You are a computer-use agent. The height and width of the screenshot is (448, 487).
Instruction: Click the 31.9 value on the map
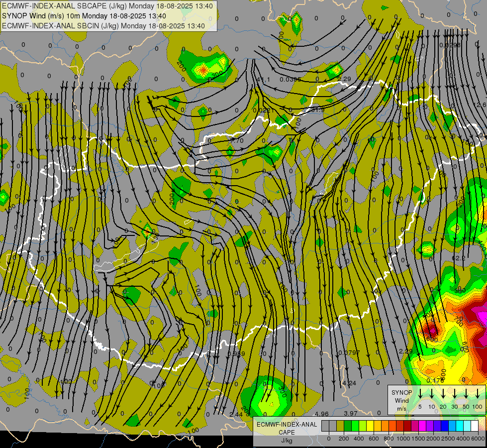tap(318, 110)
